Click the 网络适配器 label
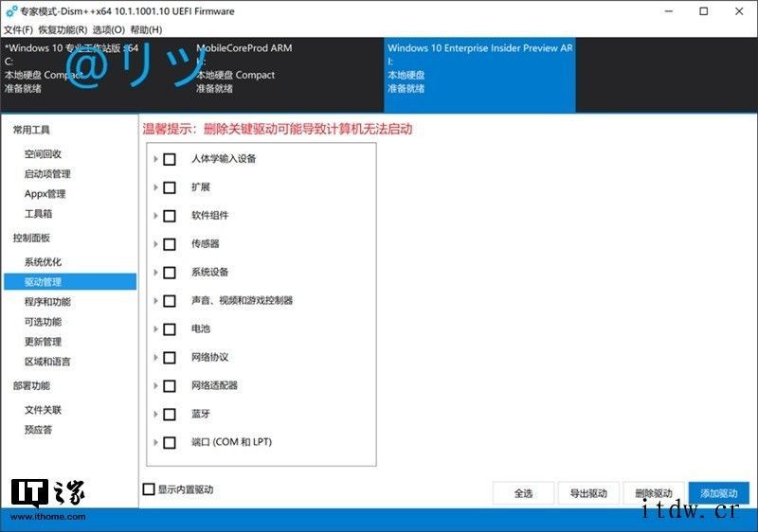Viewport: 758px width, 532px height. click(x=215, y=385)
